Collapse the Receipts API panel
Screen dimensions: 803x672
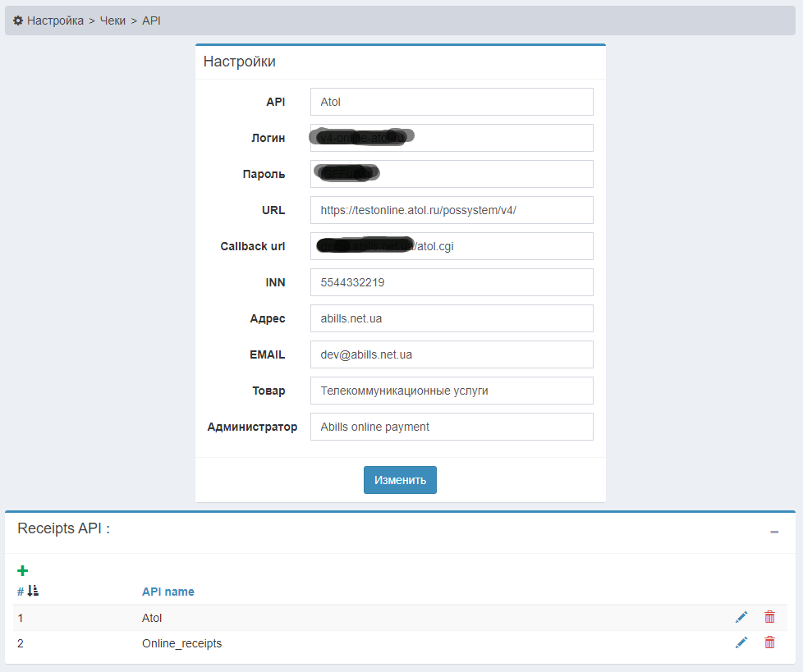[773, 533]
